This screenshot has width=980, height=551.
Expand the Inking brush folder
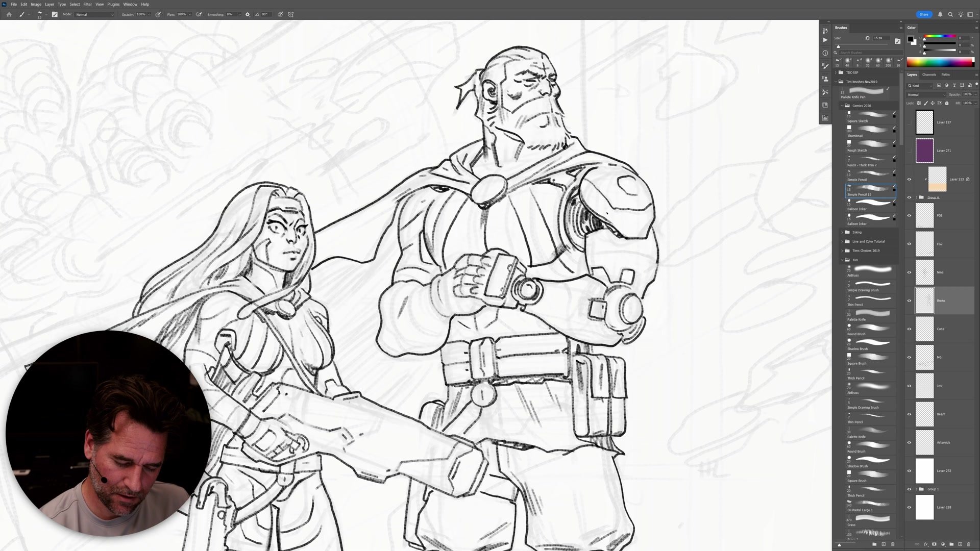pos(842,232)
